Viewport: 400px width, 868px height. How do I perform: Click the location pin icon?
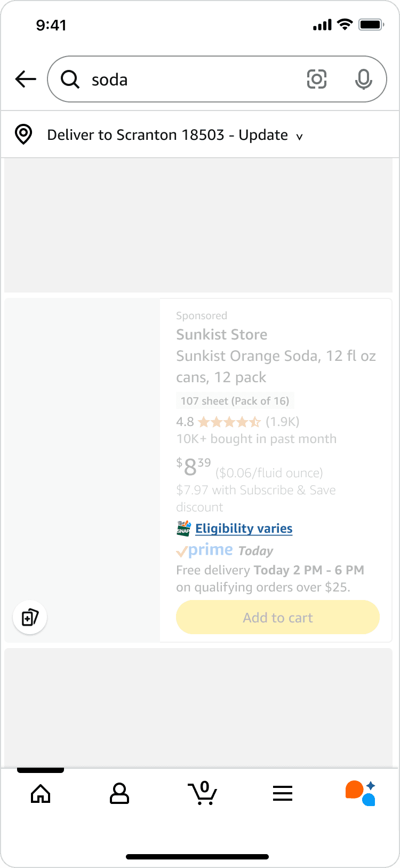pos(23,135)
